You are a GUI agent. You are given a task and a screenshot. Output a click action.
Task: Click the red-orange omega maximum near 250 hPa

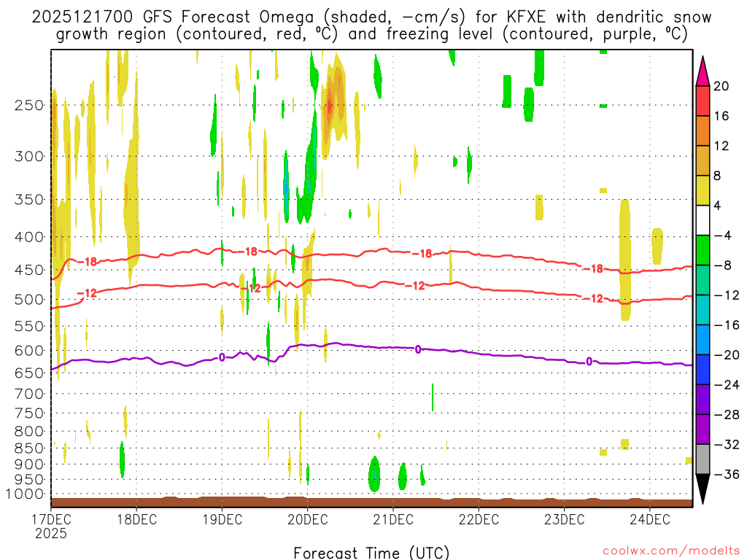click(x=330, y=106)
